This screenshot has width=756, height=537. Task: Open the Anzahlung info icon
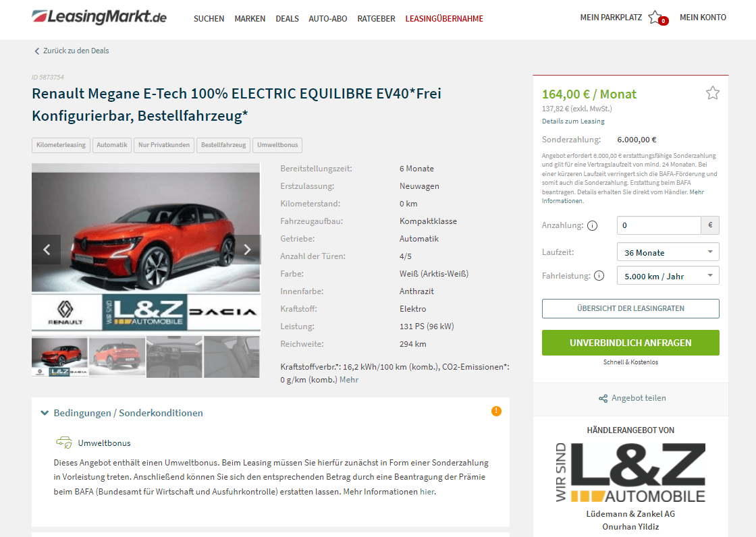[592, 225]
